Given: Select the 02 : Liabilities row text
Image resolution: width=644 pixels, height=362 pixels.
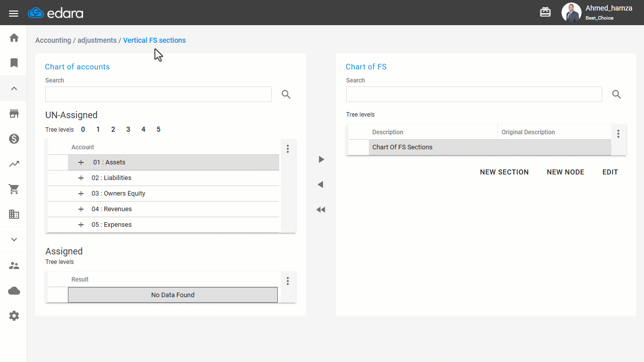Looking at the screenshot, I should (x=111, y=178).
